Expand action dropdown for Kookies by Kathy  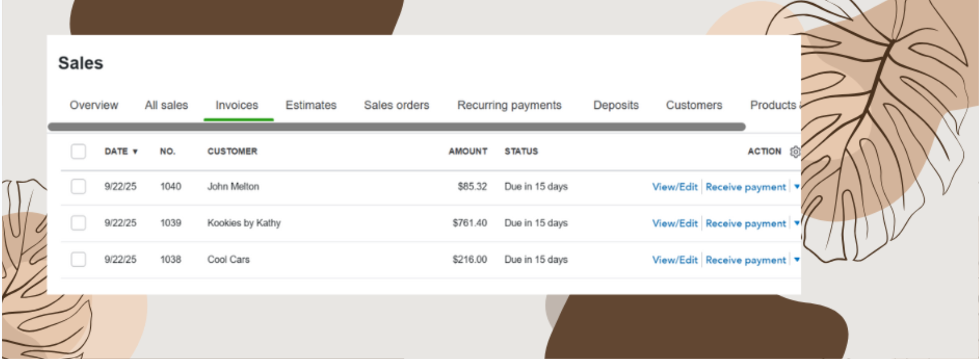(x=796, y=223)
